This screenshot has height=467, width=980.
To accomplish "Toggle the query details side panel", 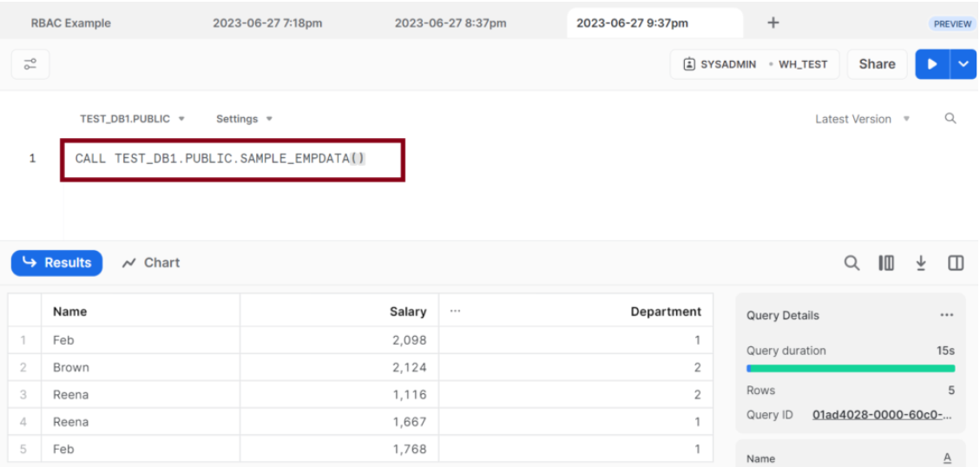I will [x=956, y=263].
